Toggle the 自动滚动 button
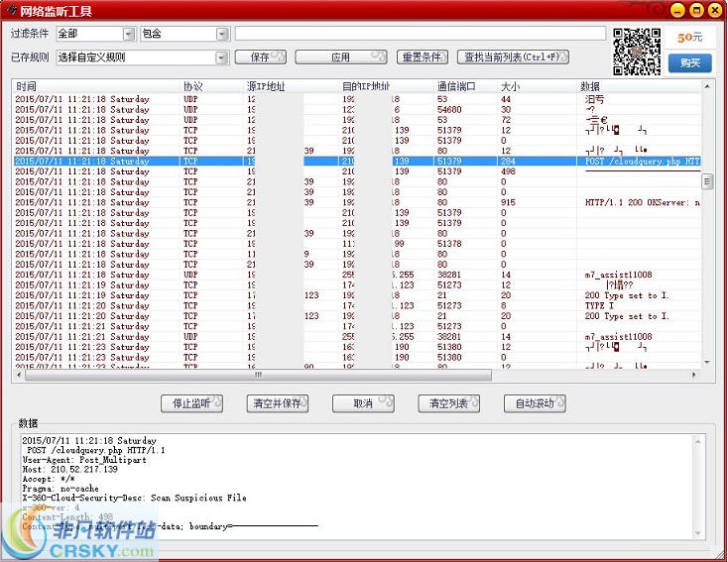The image size is (728, 562). [535, 403]
